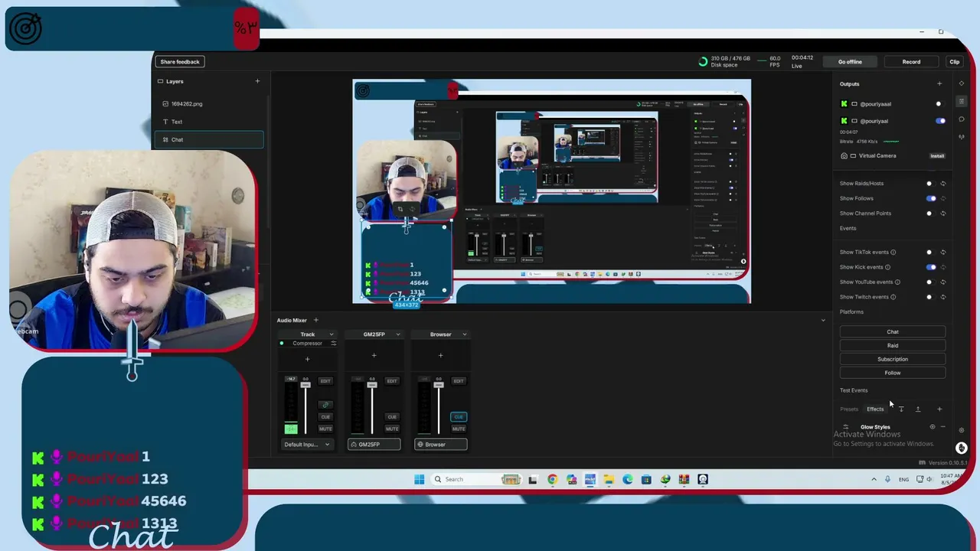
Task: Toggle the @pouriyaal output switch off
Action: (x=940, y=121)
